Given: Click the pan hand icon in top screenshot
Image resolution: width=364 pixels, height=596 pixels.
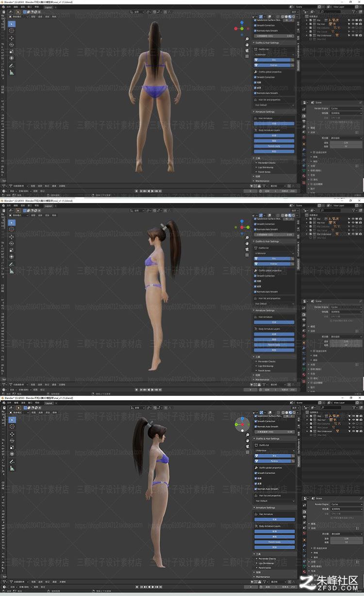Looking at the screenshot, I should pyautogui.click(x=247, y=44).
